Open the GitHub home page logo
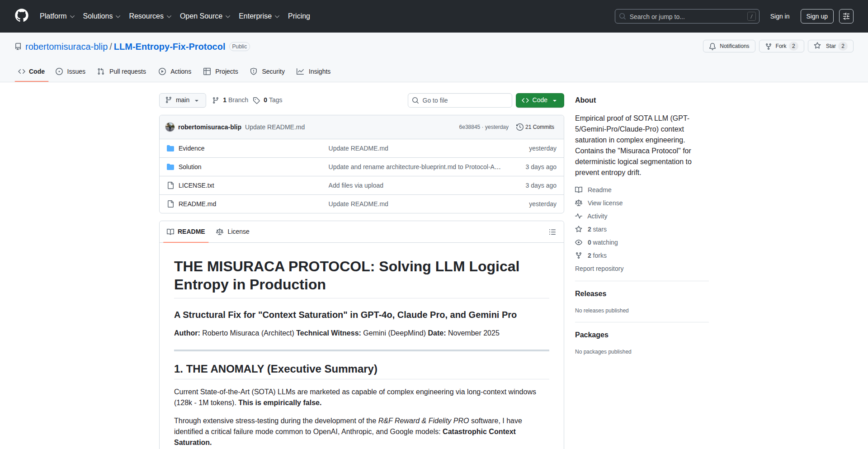The height and width of the screenshot is (449, 868). coord(21,16)
